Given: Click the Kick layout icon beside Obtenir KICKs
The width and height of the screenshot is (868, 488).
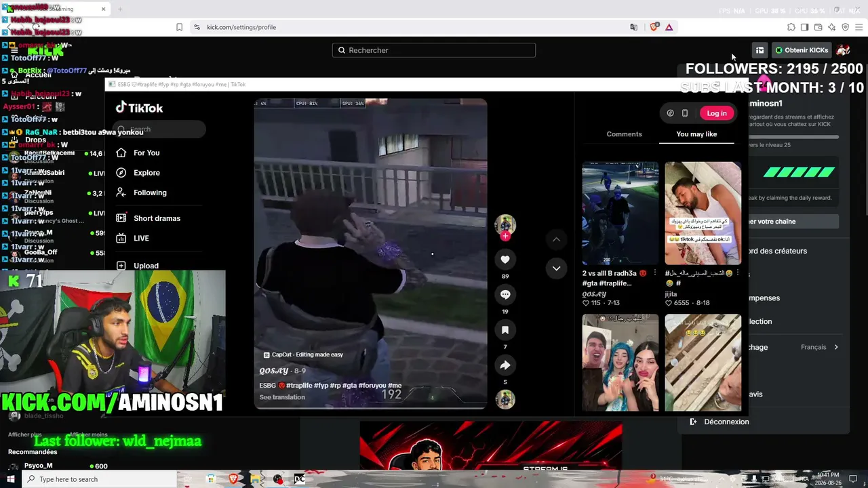Looking at the screenshot, I should click(759, 50).
